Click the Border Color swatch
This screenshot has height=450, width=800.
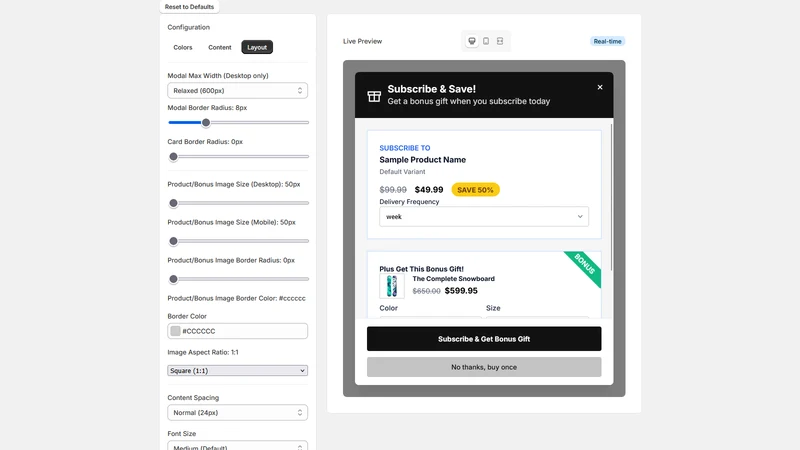tap(176, 331)
